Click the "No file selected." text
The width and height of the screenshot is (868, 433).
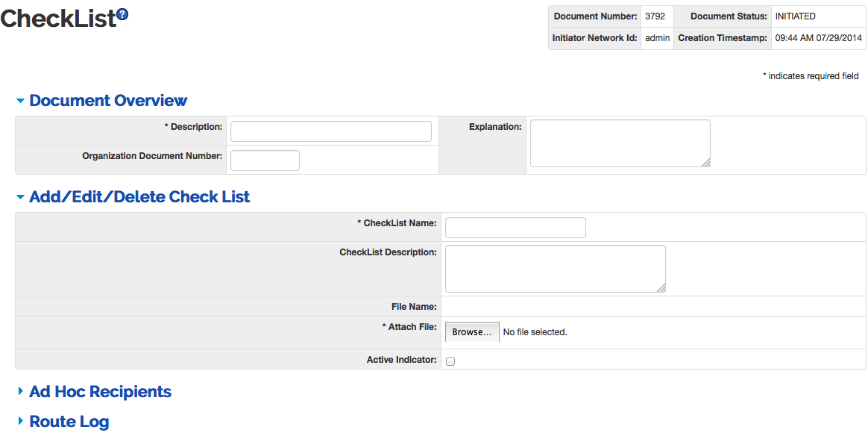pyautogui.click(x=535, y=332)
